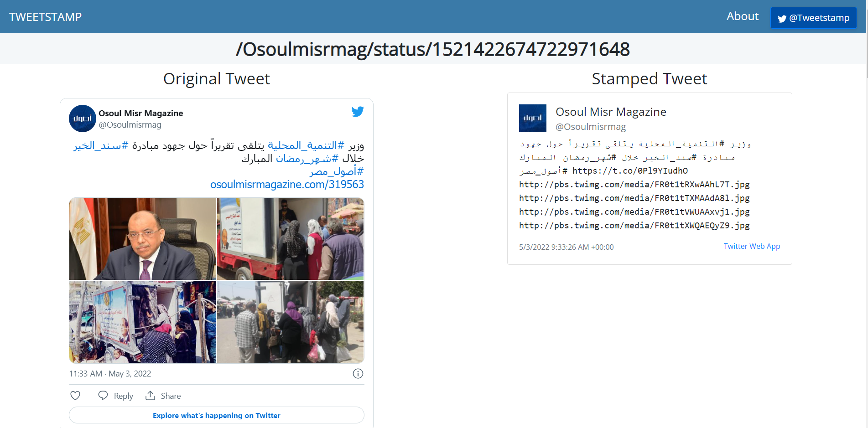This screenshot has height=428, width=868.
Task: Open top-right crowd at truck photo
Action: [291, 239]
